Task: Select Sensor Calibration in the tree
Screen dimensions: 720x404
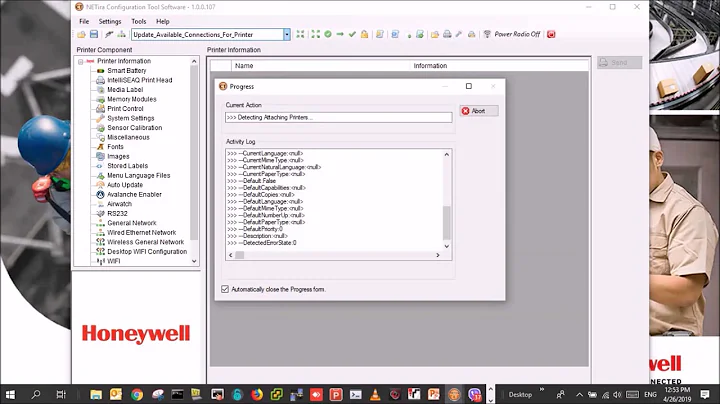Action: coord(135,128)
